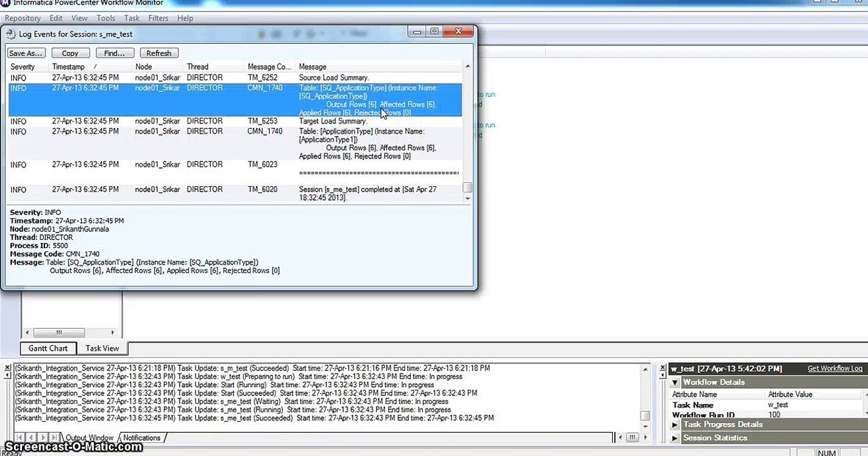Switch to the Task View tab
This screenshot has height=456, width=868.
coord(103,348)
